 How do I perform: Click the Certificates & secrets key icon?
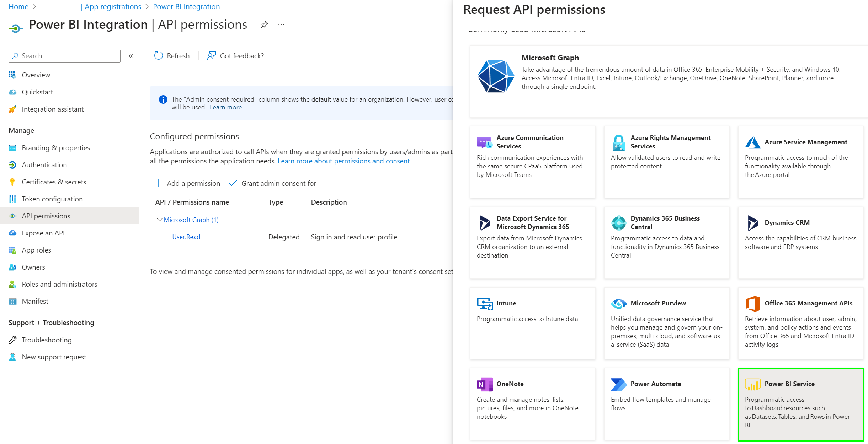tap(12, 182)
